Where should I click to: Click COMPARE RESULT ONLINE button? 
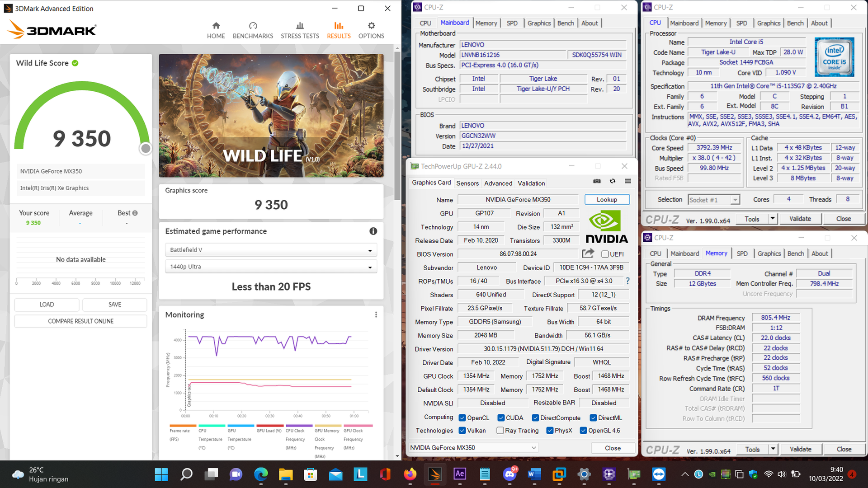click(x=80, y=321)
